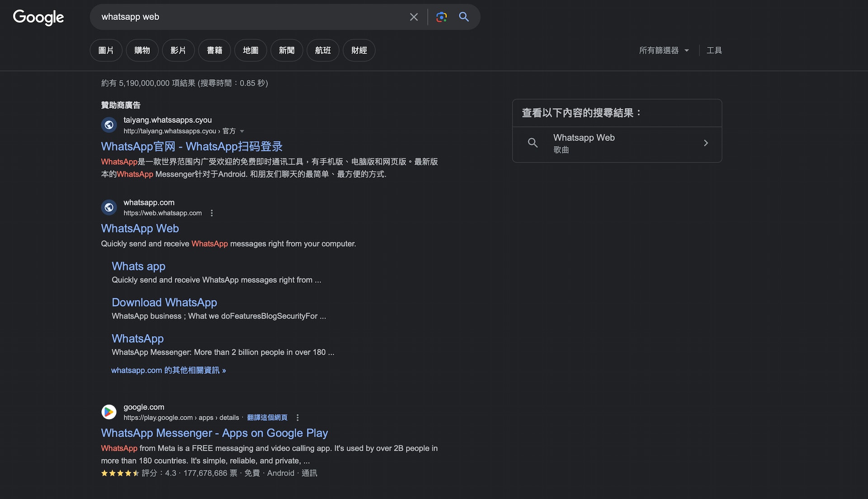Open the 工具 search tools
This screenshot has width=868, height=499.
click(714, 50)
